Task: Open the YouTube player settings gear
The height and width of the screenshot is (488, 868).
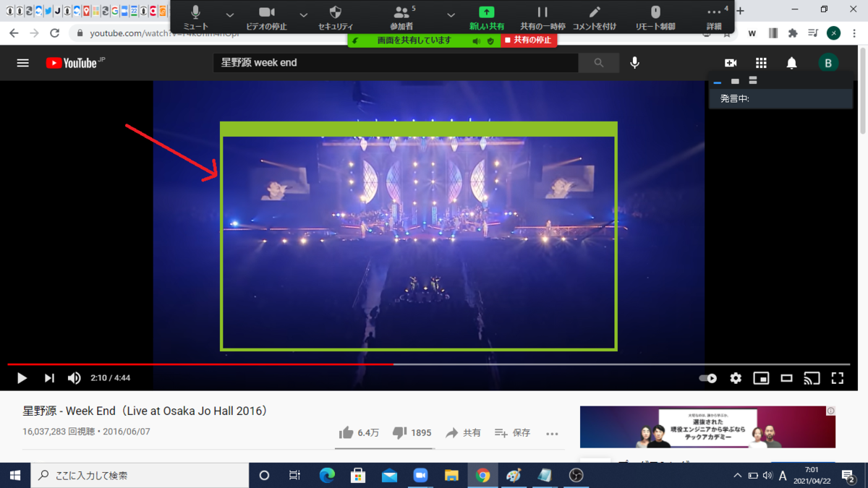Action: coord(736,378)
